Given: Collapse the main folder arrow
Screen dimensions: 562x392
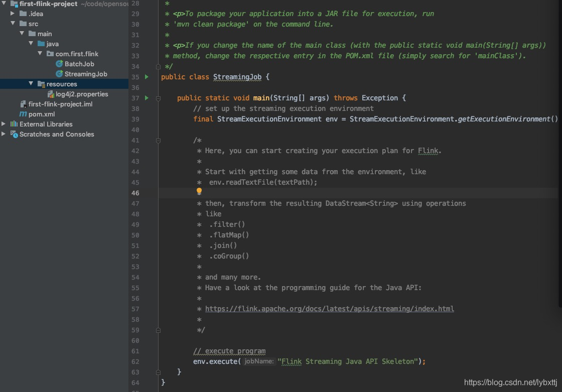Looking at the screenshot, I should (22, 33).
